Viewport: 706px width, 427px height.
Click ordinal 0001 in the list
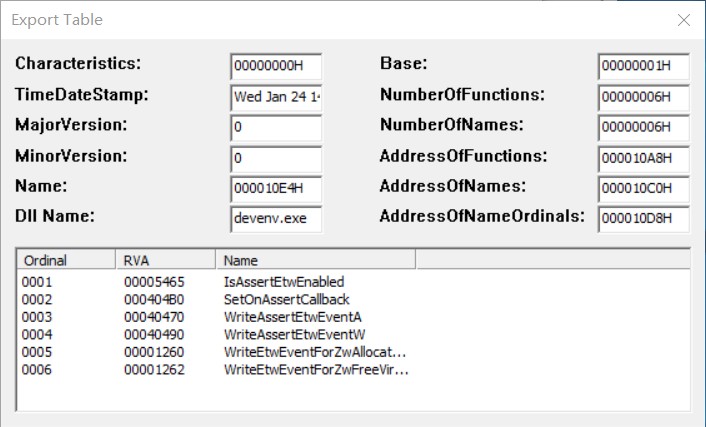point(37,282)
